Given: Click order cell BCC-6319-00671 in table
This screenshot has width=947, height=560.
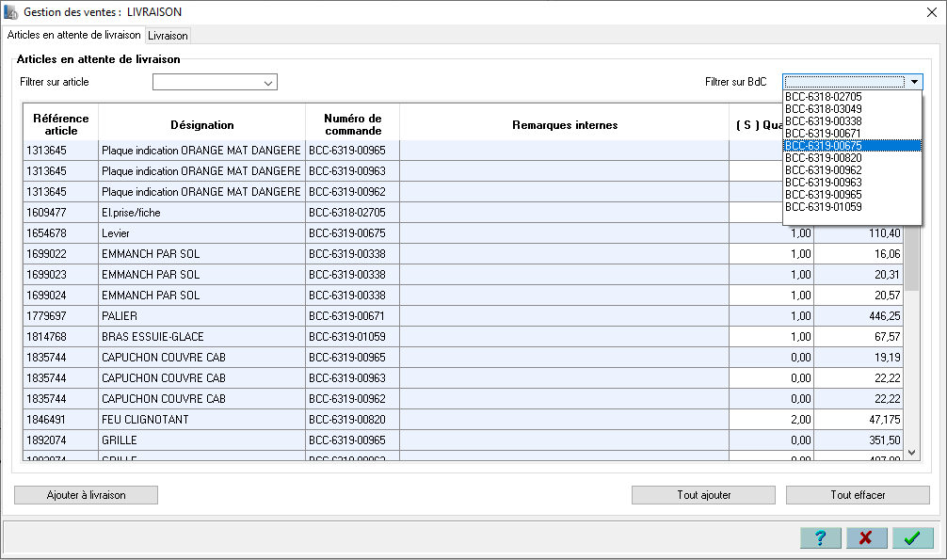Looking at the screenshot, I should click(353, 316).
